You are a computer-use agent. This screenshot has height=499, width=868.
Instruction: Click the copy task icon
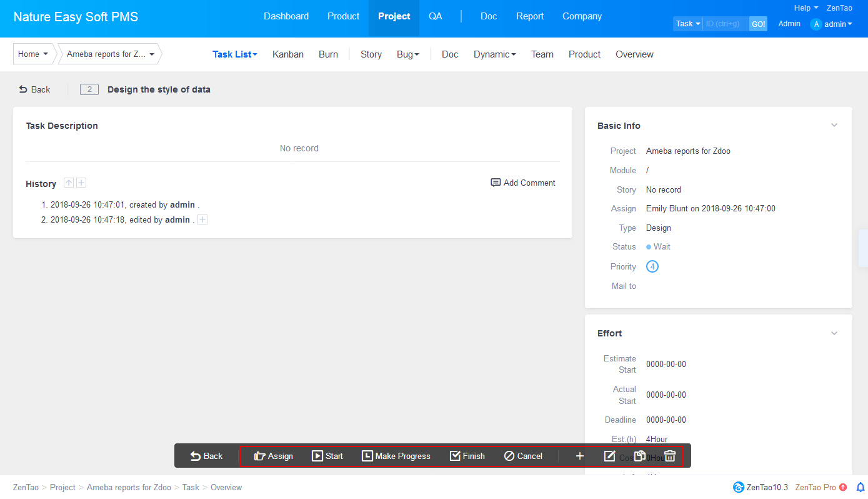click(x=640, y=456)
